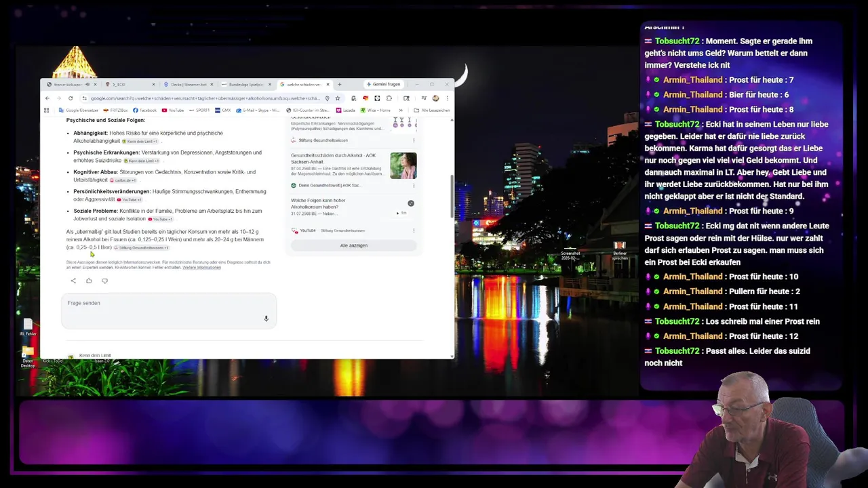Click the 'caritas.de +1' source chip
Screen dimensions: 868x488
(123, 180)
